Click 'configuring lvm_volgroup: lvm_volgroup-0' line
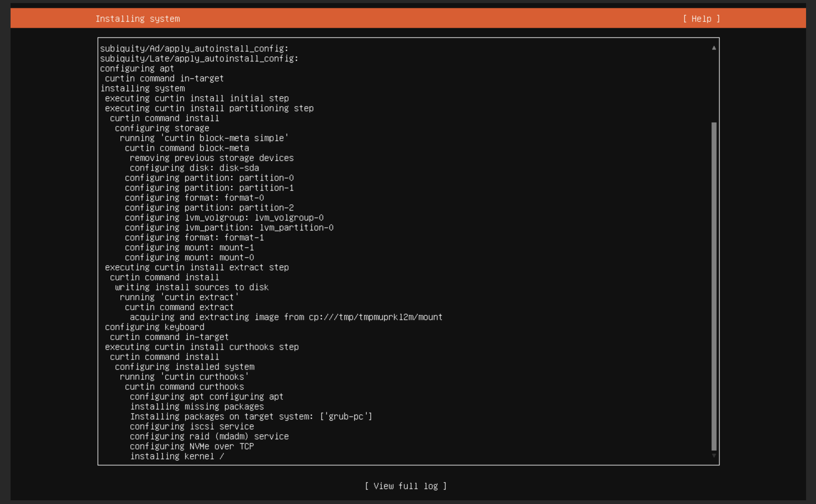The height and width of the screenshot is (504, 816). click(224, 218)
